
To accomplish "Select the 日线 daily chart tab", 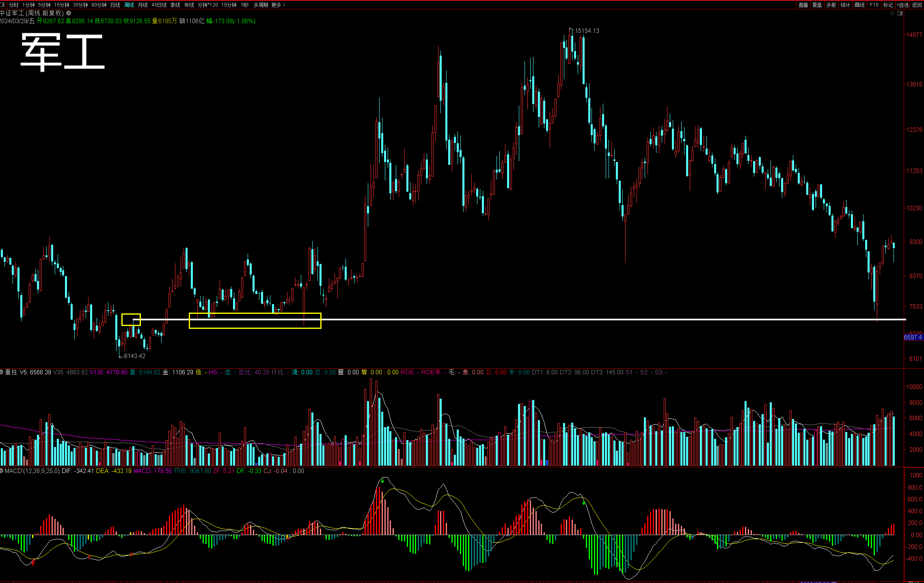I will pyautogui.click(x=115, y=5).
